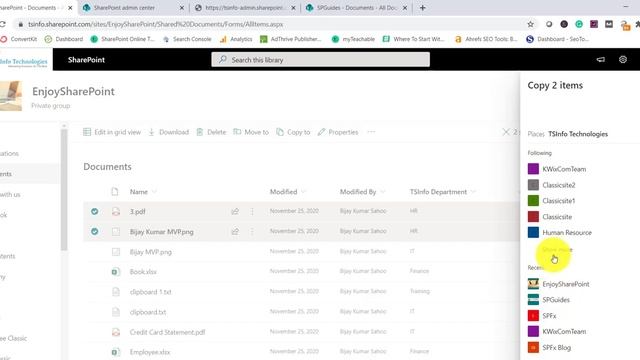Open a new browser tab

coord(422,8)
